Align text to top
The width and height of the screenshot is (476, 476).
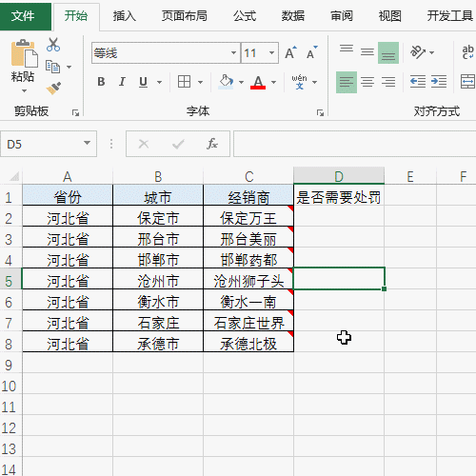(347, 49)
